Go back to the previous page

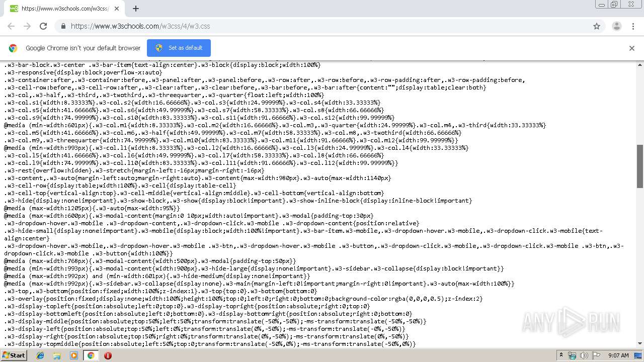pyautogui.click(x=11, y=26)
